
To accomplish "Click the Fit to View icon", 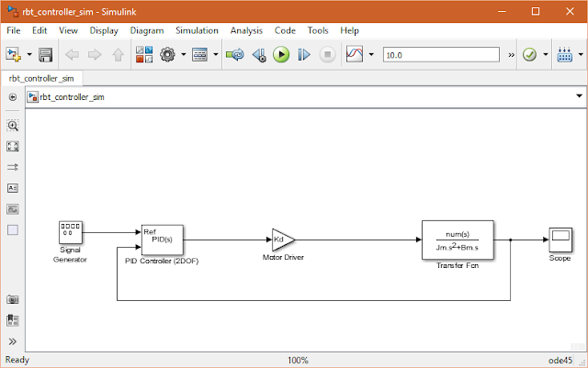I will click(13, 146).
